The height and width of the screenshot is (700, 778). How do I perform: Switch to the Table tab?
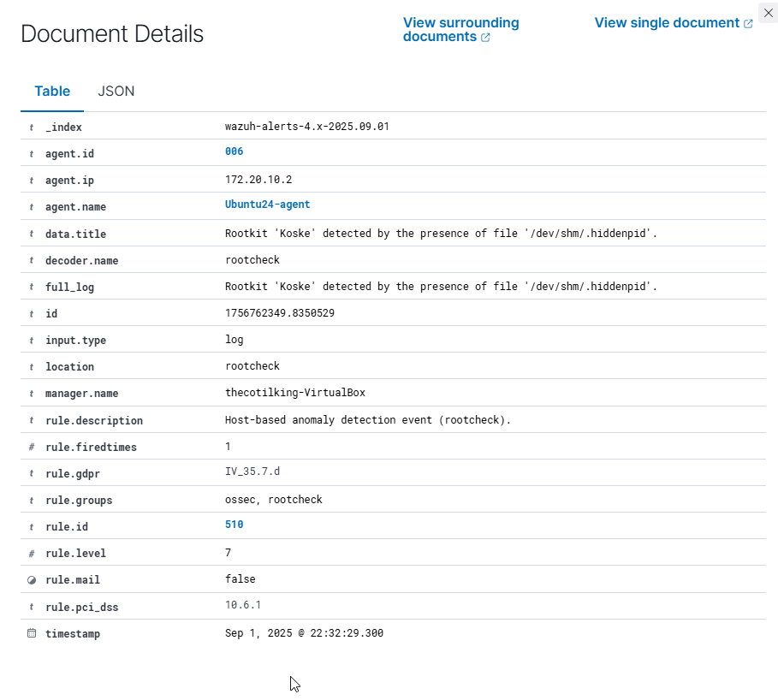pyautogui.click(x=52, y=92)
